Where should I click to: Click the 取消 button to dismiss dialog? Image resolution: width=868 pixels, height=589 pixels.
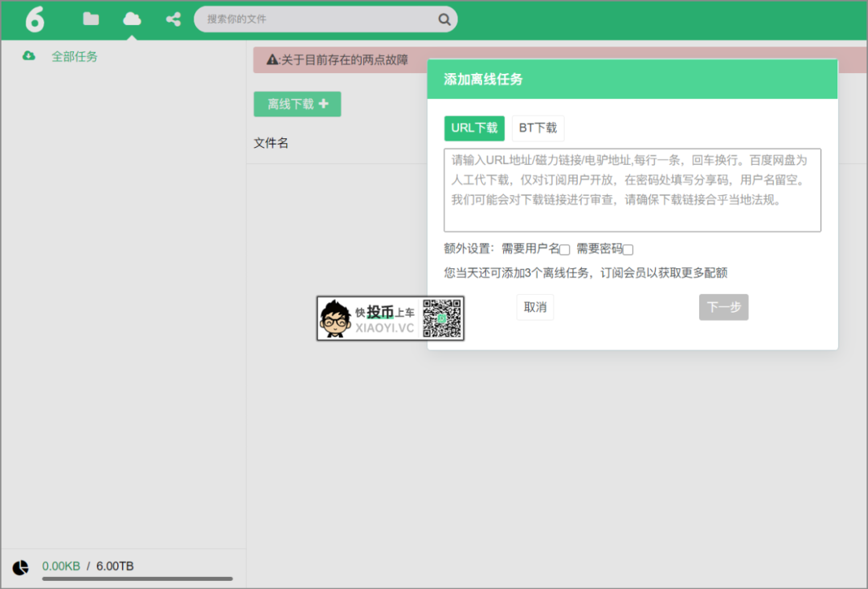click(x=534, y=307)
